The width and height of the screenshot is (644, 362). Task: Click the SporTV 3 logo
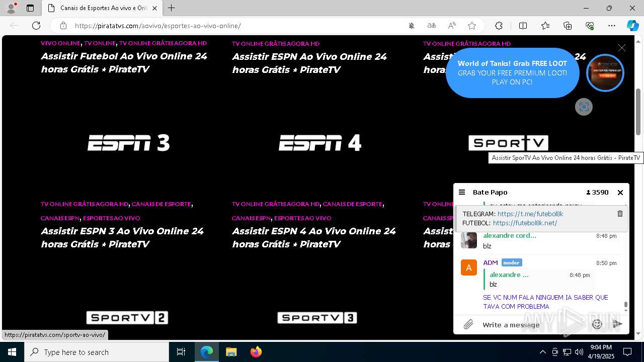[317, 317]
